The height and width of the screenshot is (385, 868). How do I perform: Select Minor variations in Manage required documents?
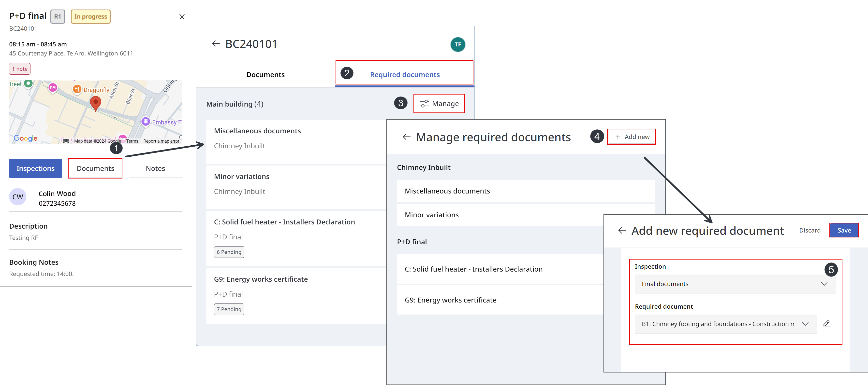[500, 215]
